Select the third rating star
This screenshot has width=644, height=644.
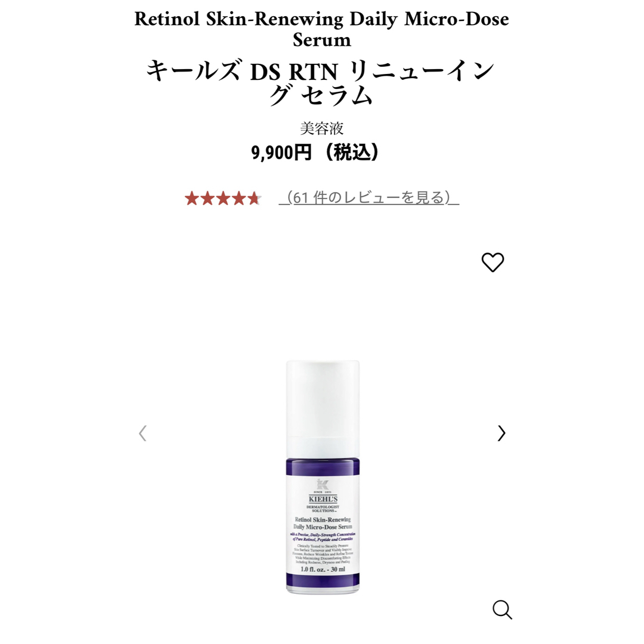tap(223, 199)
